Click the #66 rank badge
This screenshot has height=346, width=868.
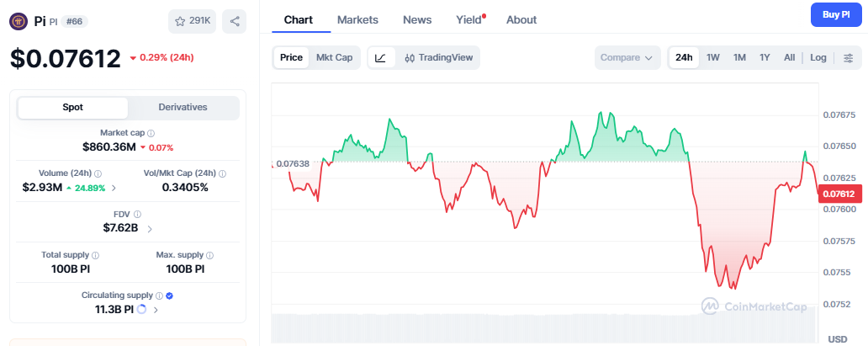pyautogui.click(x=74, y=22)
